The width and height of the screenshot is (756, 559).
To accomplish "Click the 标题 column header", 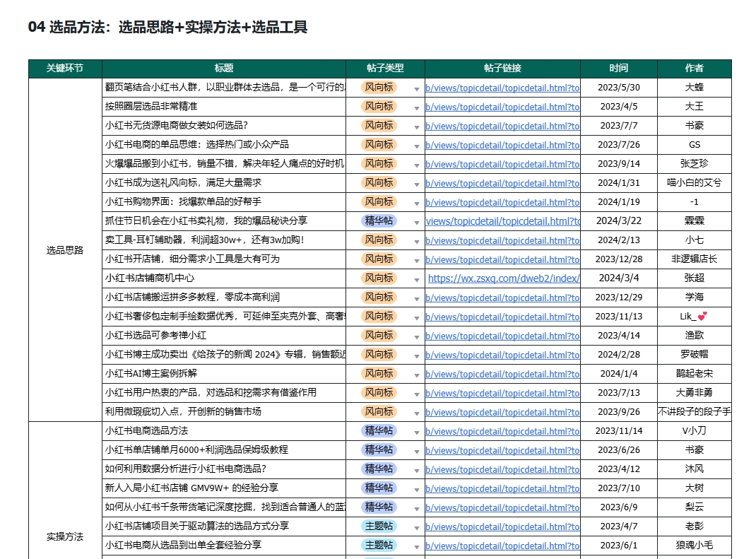I will 224,69.
